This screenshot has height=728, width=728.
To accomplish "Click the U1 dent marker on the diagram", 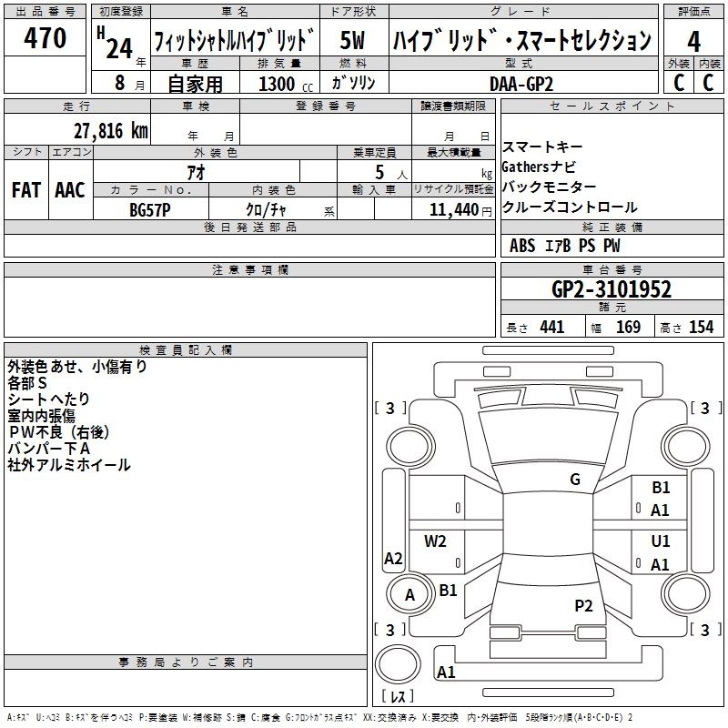I will (661, 541).
